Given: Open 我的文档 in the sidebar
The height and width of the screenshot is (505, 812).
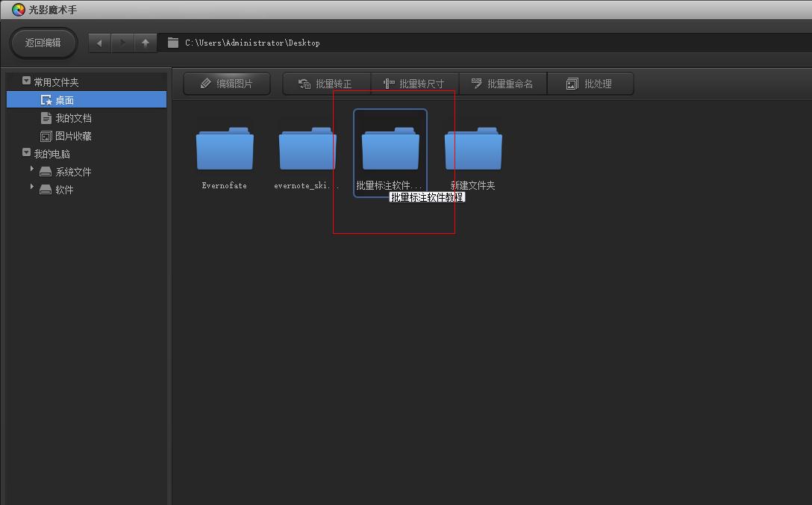Looking at the screenshot, I should click(74, 118).
